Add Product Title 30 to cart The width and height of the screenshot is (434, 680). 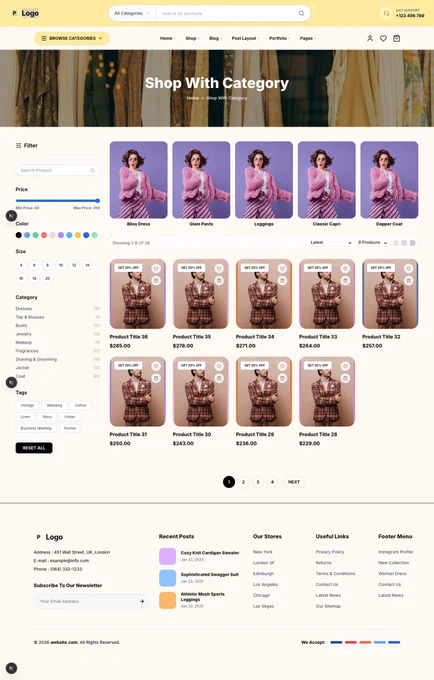219,378
